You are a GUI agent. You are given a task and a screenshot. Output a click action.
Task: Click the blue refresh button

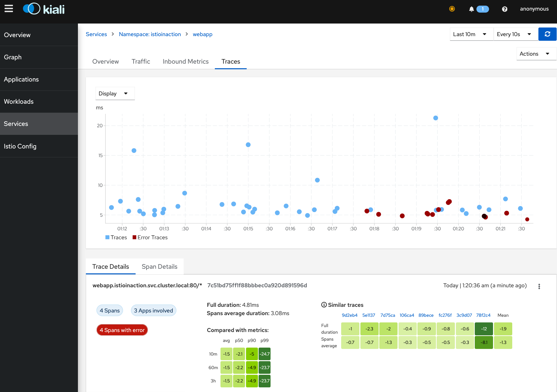547,34
